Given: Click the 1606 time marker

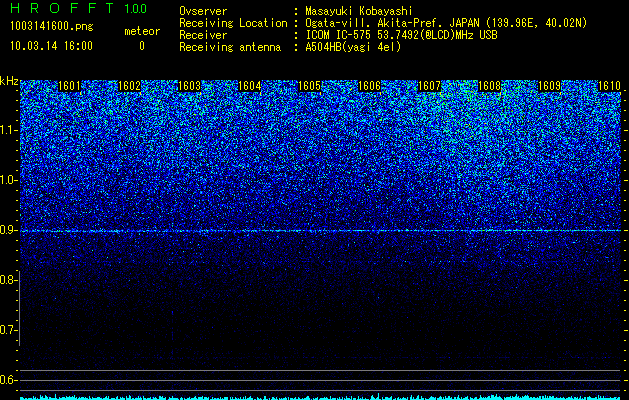Looking at the screenshot, I should click(369, 86).
